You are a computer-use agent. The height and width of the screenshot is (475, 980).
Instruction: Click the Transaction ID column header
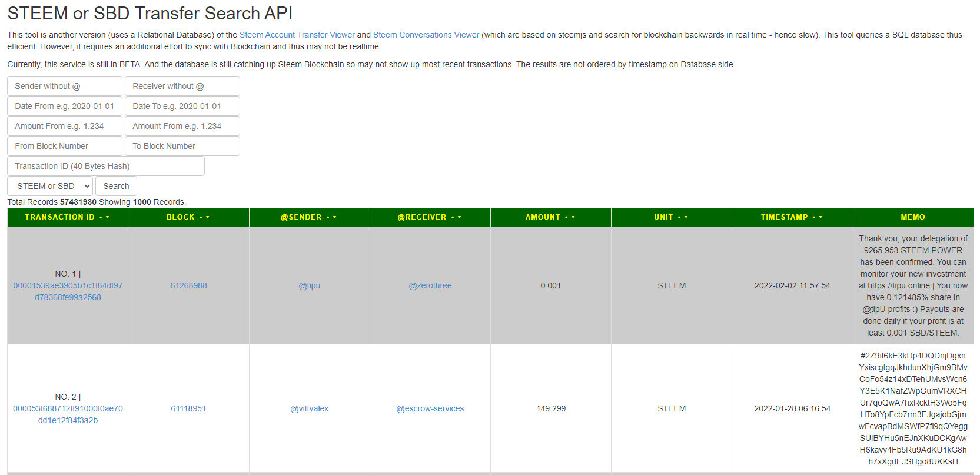68,217
